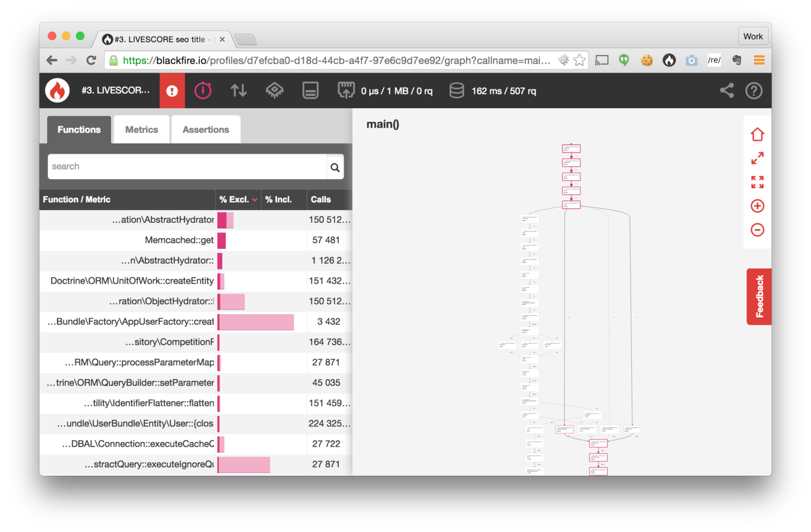Open the Chrome hamburger menu

759,60
